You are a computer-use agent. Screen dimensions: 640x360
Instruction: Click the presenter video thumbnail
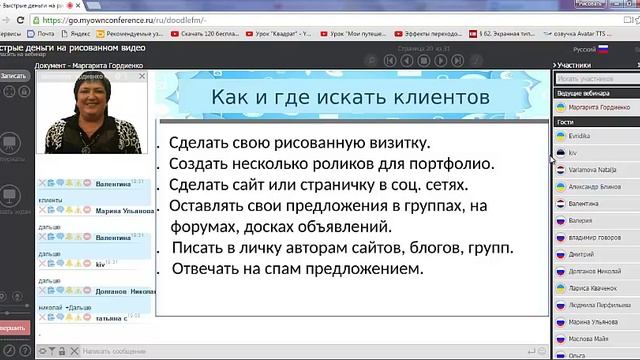(92, 112)
